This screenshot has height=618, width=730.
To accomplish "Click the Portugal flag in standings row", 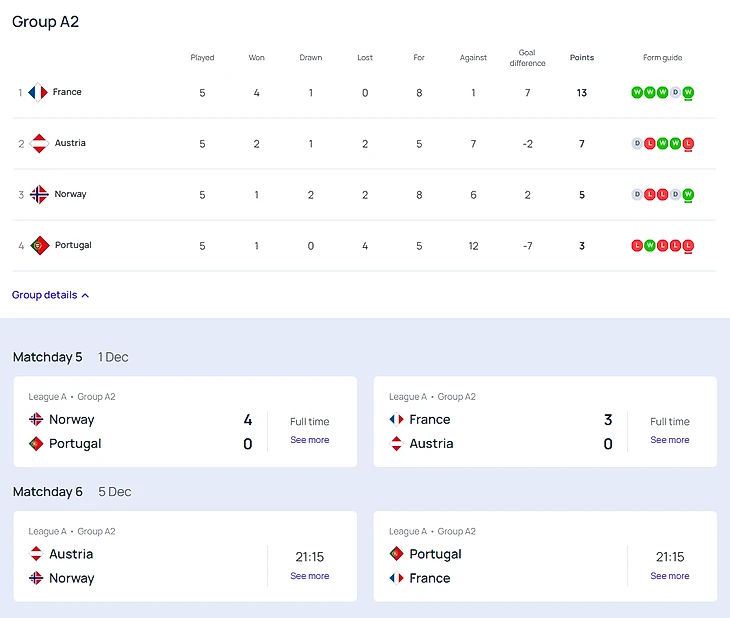I will (x=39, y=245).
